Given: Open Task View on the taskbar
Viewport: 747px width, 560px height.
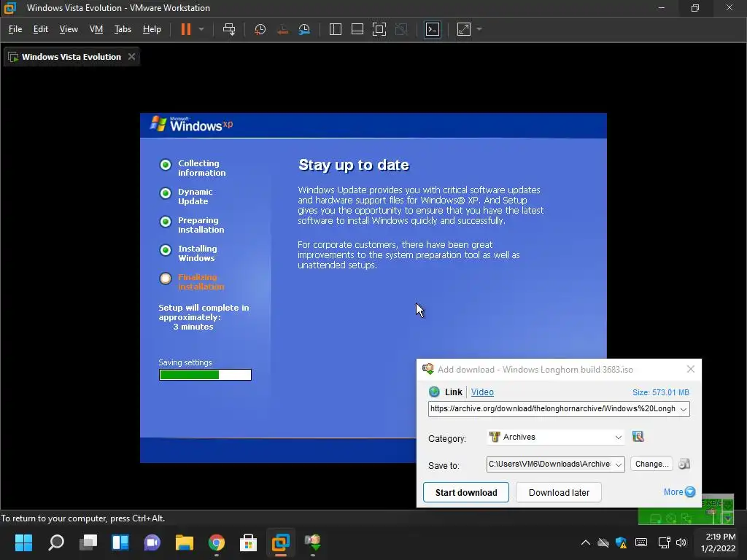Looking at the screenshot, I should [x=88, y=542].
